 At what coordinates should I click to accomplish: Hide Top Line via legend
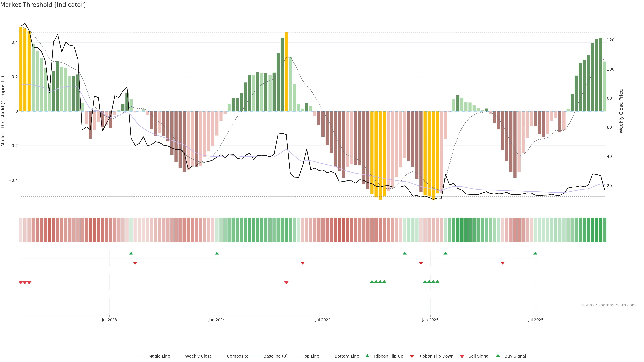pyautogui.click(x=311, y=356)
